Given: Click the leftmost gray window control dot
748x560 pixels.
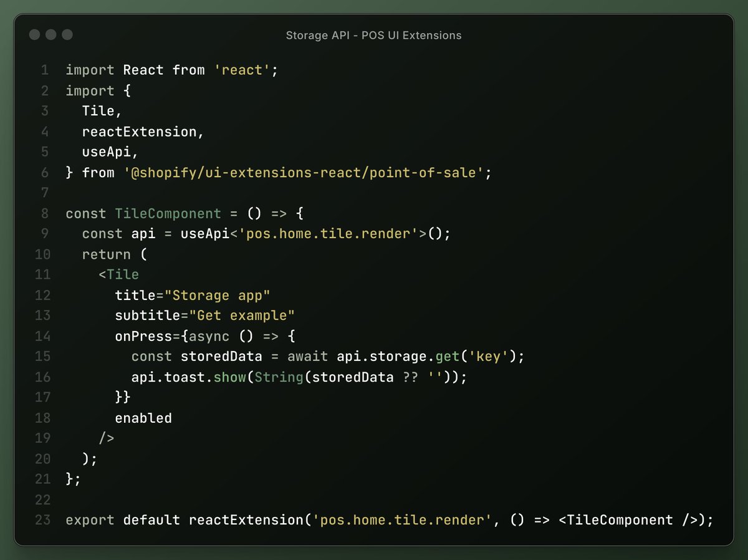Looking at the screenshot, I should 35,35.
